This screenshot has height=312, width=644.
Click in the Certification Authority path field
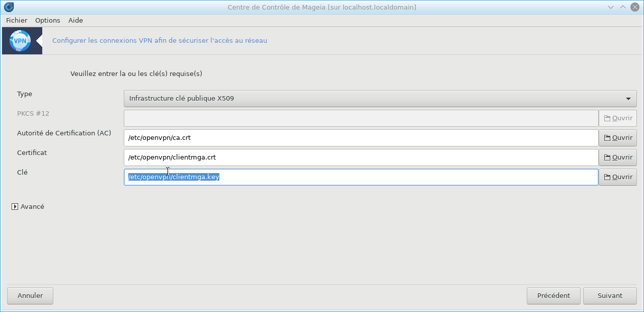[360, 137]
